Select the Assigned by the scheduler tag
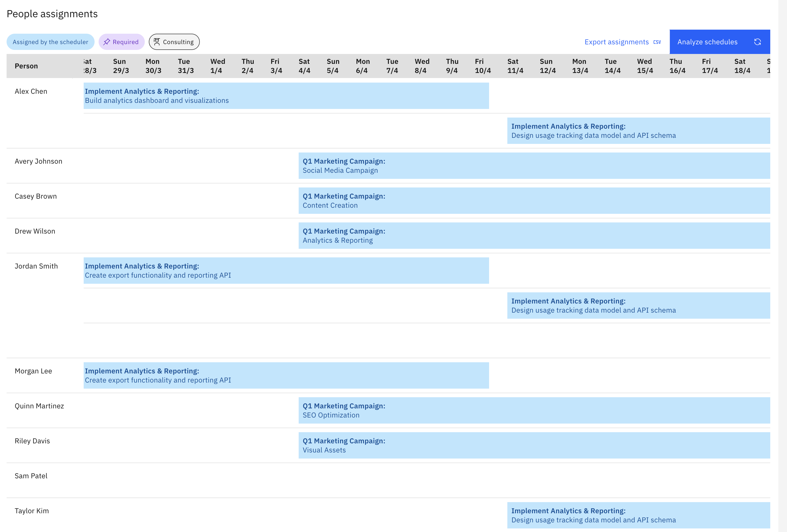Viewport: 787px width, 532px height. pos(50,42)
